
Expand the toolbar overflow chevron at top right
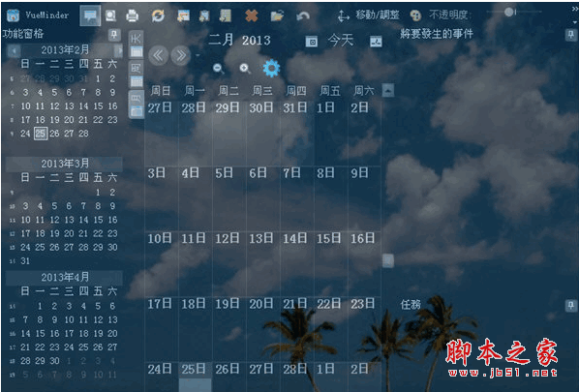tap(575, 10)
